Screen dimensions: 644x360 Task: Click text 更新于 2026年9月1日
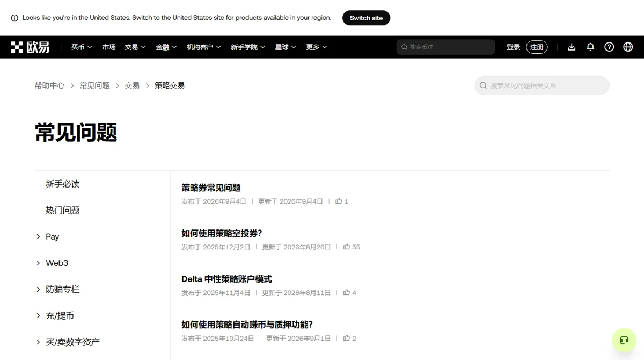click(x=298, y=339)
